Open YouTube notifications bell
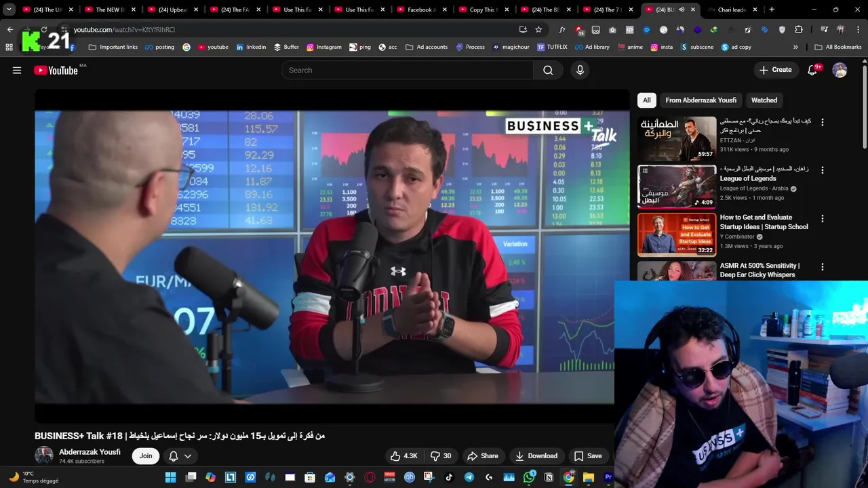This screenshot has height=488, width=868. 812,70
